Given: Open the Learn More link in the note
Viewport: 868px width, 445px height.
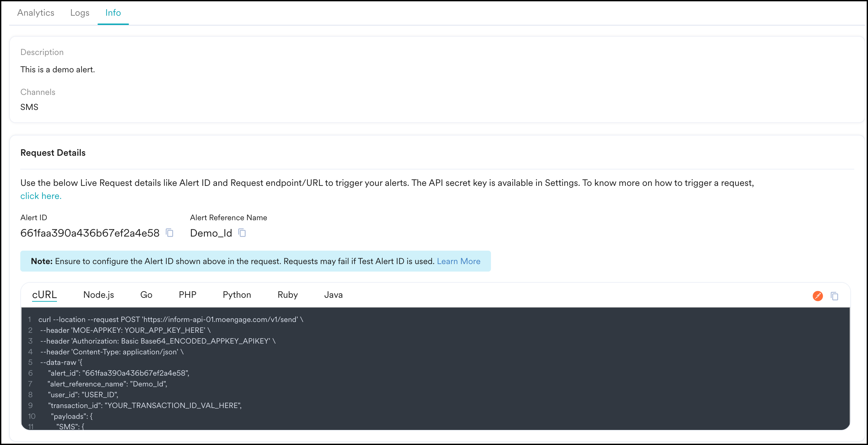Looking at the screenshot, I should (x=458, y=261).
